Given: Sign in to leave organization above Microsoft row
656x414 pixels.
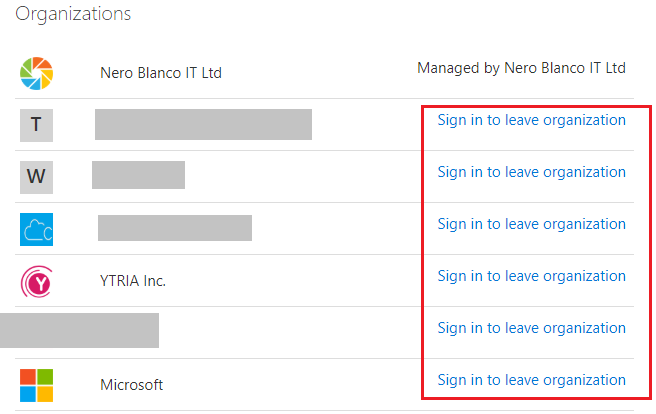Looking at the screenshot, I should (531, 328).
